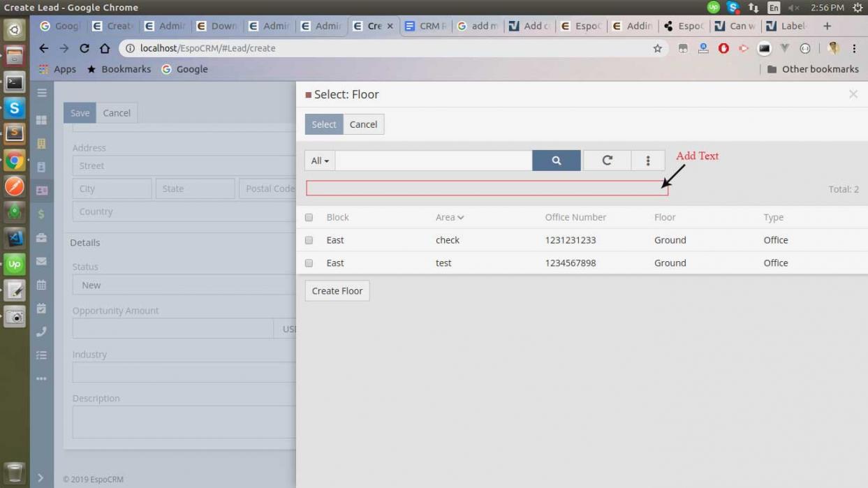The width and height of the screenshot is (868, 488).
Task: Reload the page in Chrome
Action: [84, 48]
